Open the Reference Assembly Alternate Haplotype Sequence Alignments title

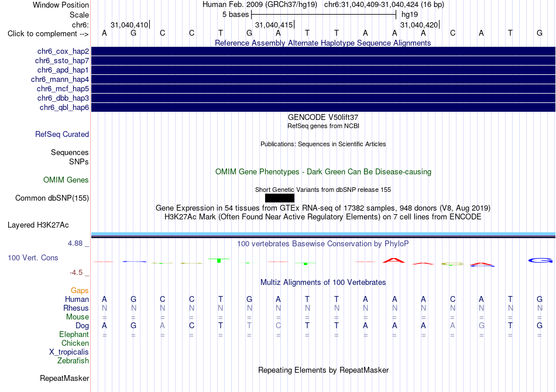coord(323,43)
